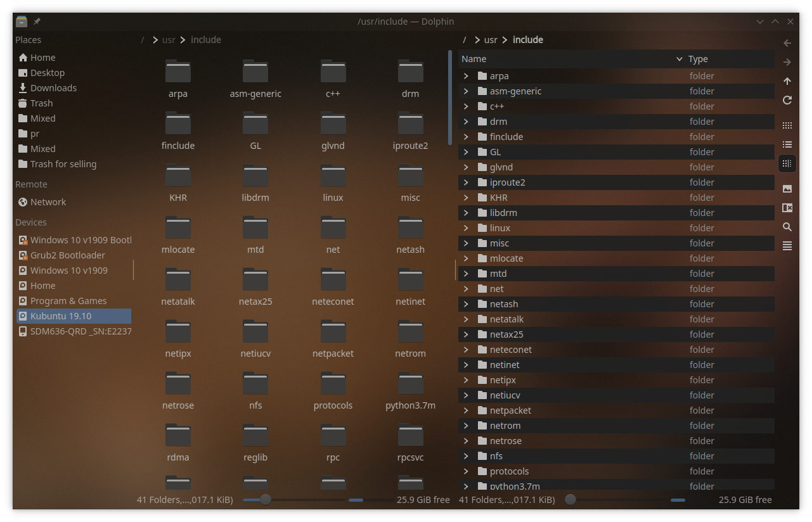Viewport: 812px width, 522px height.
Task: Toggle file previews with the image icon
Action: coord(787,189)
